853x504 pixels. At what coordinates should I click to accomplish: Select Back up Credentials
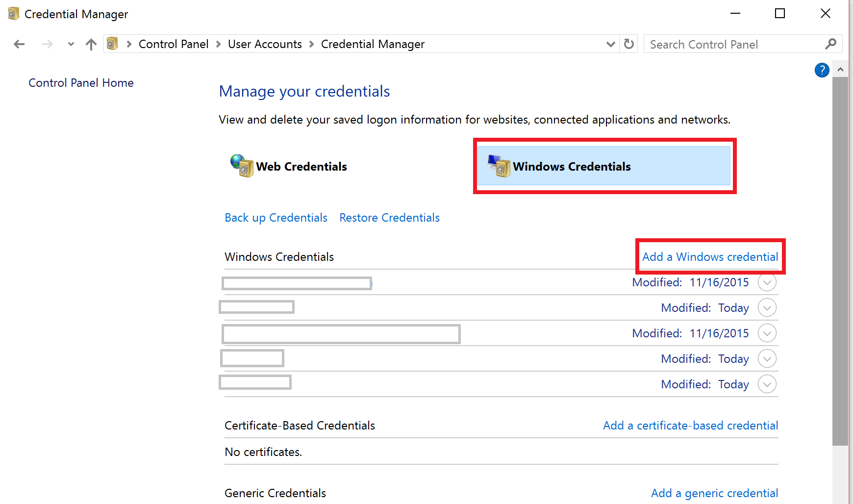tap(276, 217)
